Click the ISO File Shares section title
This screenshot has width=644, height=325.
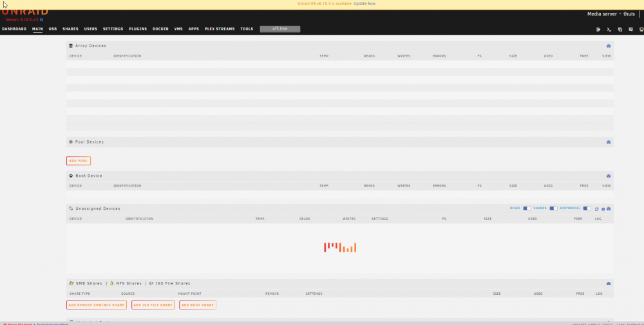point(173,284)
